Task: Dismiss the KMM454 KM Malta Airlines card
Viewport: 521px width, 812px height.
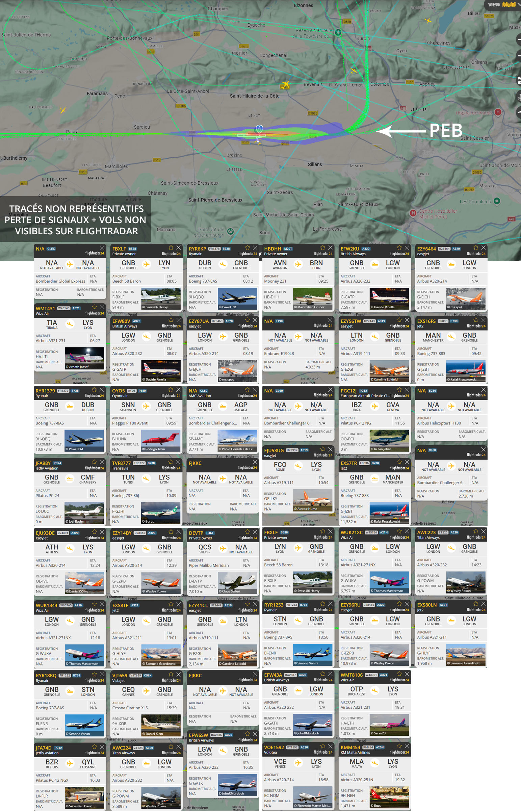Action: (407, 746)
